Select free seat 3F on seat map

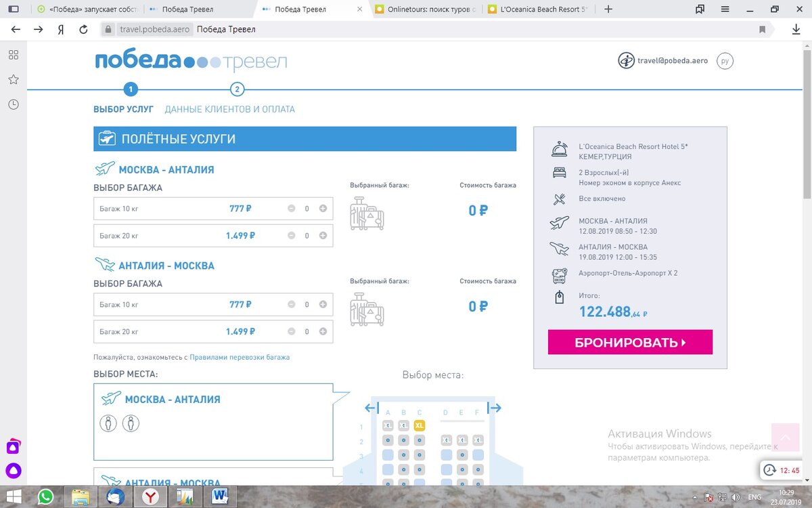tap(478, 455)
